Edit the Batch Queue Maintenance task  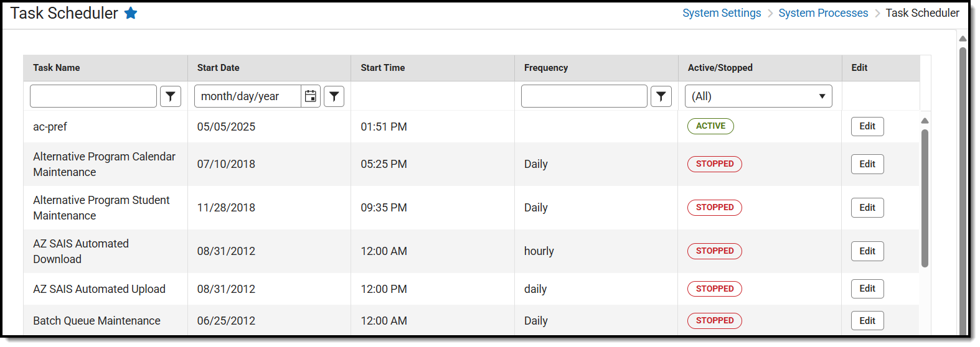(x=867, y=321)
